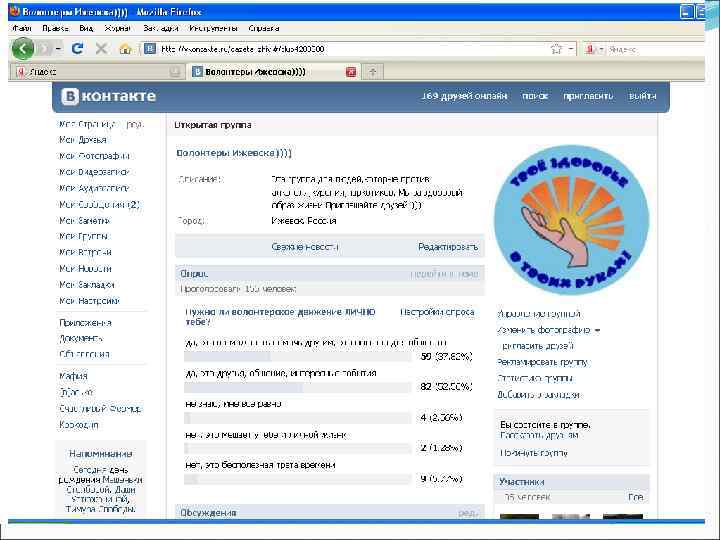Image resolution: width=720 pixels, height=540 pixels.
Task: Open the Вид menu
Action: (x=86, y=28)
